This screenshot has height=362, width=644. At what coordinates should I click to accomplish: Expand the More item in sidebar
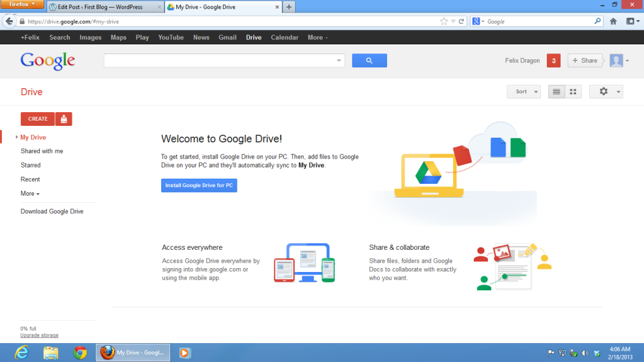29,194
